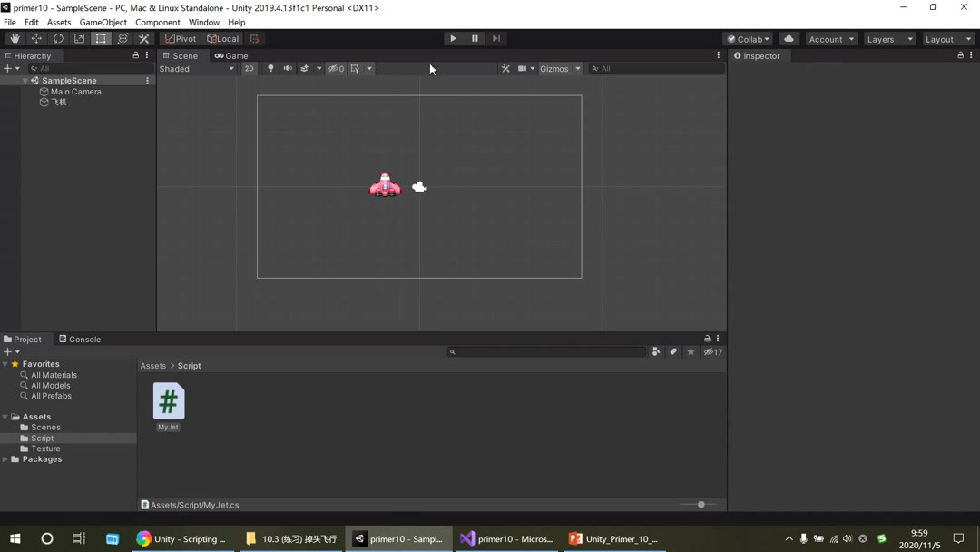Collapse the SampleScene hierarchy item
The width and height of the screenshot is (980, 552).
pos(24,80)
